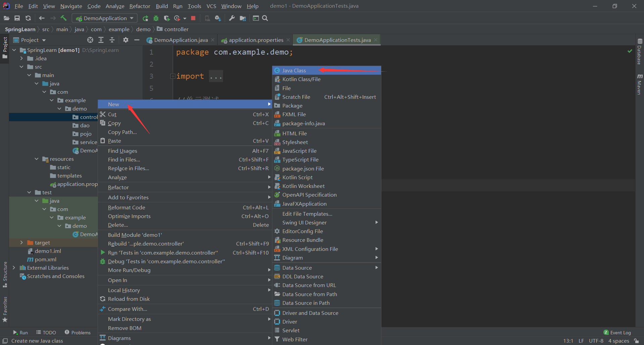Viewport: 644px width, 345px height.
Task: Click the Expand All icon in Project panel
Action: [101, 40]
